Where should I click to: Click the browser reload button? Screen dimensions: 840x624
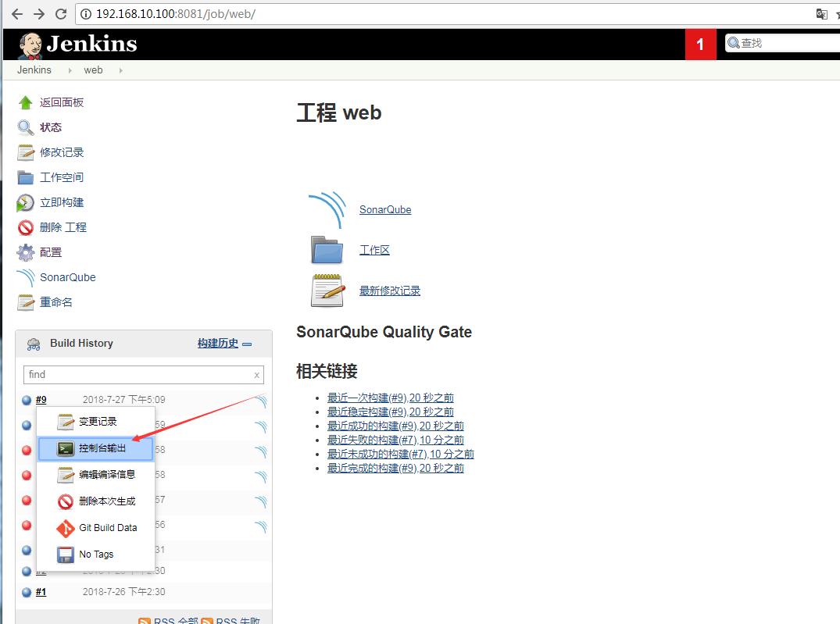point(61,14)
